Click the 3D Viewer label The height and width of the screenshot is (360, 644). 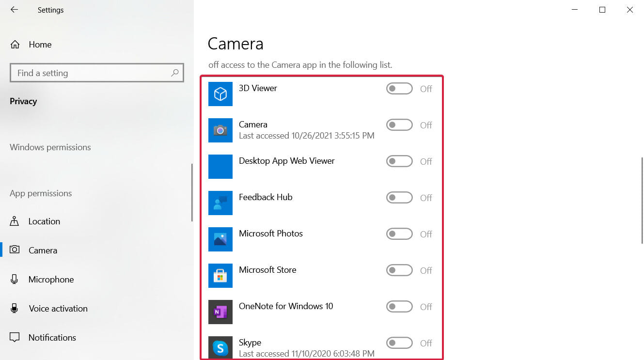258,88
